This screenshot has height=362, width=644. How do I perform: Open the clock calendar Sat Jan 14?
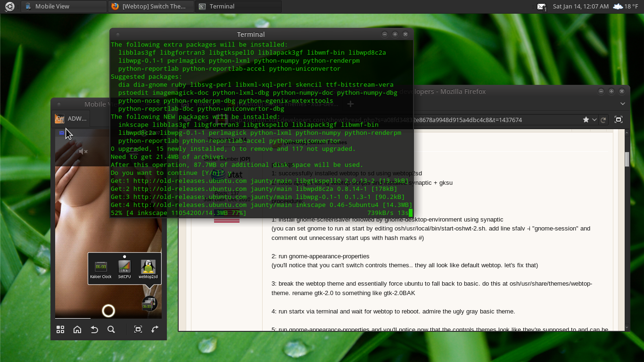[581, 7]
